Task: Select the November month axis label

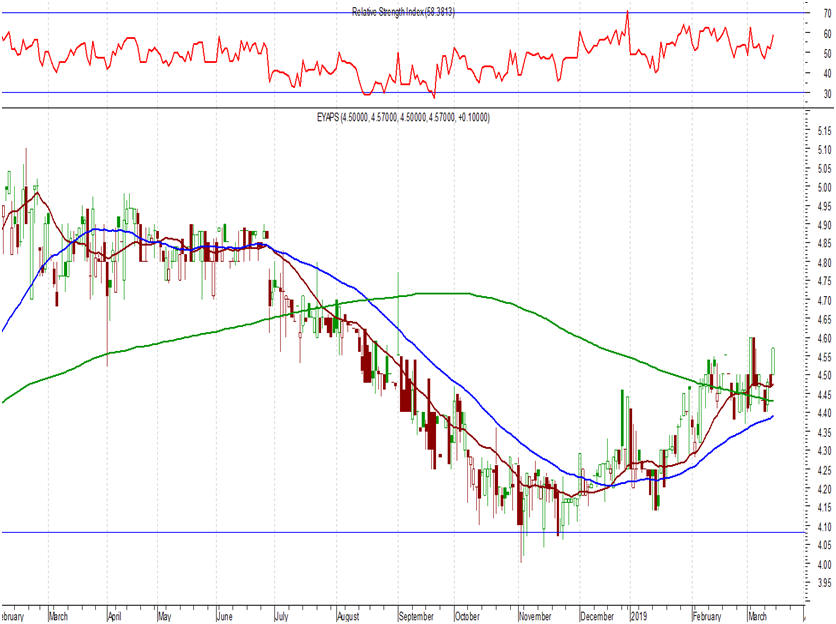Action: point(535,616)
